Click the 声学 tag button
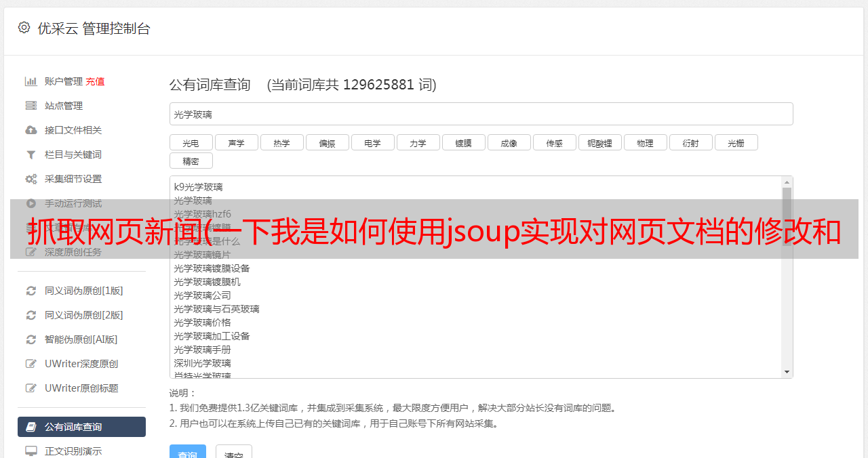 tap(236, 143)
